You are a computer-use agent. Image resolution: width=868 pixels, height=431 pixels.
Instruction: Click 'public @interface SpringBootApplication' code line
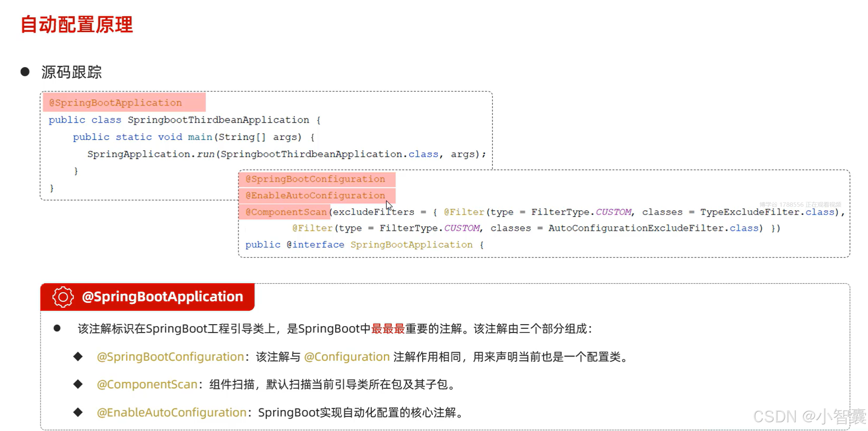click(x=364, y=245)
